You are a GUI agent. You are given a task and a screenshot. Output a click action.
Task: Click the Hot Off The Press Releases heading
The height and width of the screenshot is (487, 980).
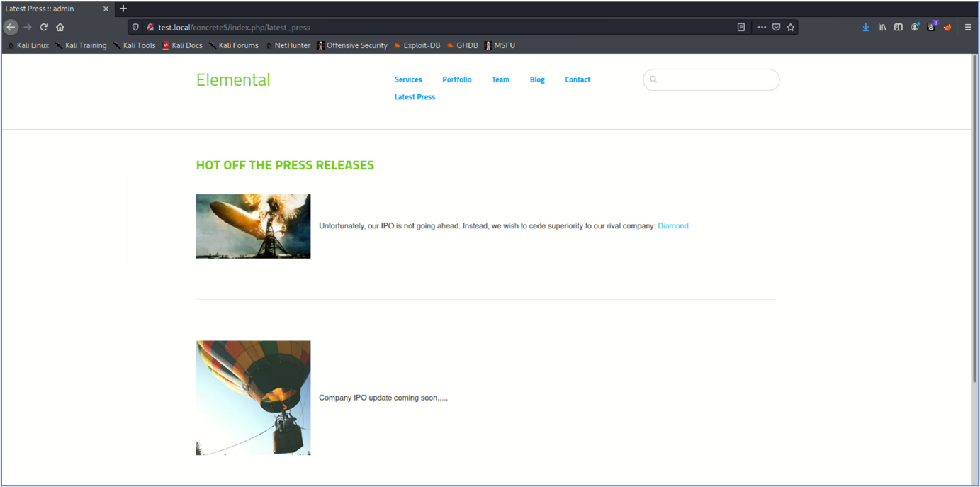[x=285, y=165]
